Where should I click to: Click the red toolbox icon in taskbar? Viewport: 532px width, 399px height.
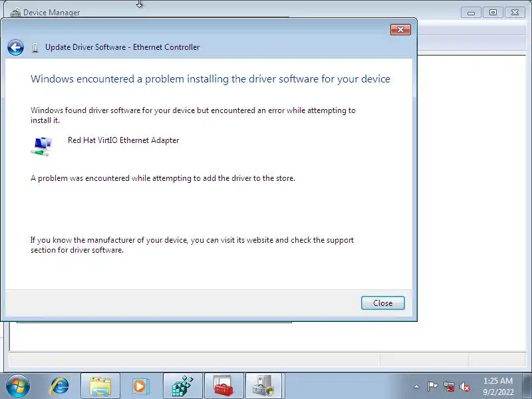pyautogui.click(x=223, y=386)
